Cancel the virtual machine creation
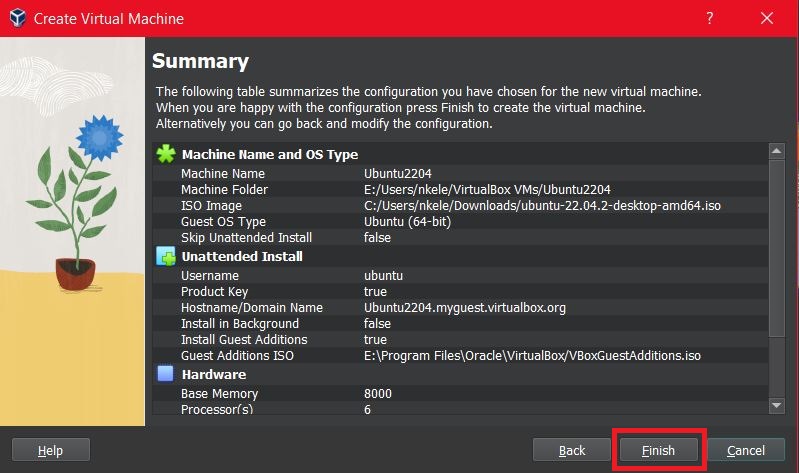The width and height of the screenshot is (799, 473). [745, 450]
